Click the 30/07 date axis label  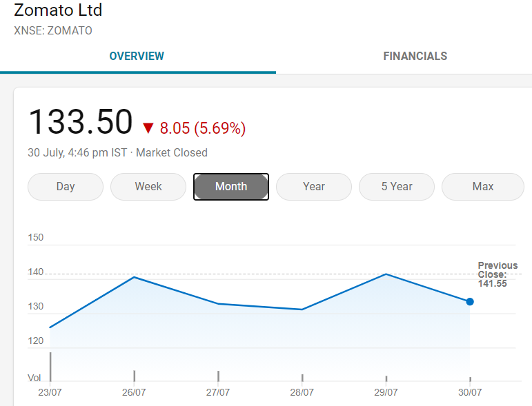470,392
